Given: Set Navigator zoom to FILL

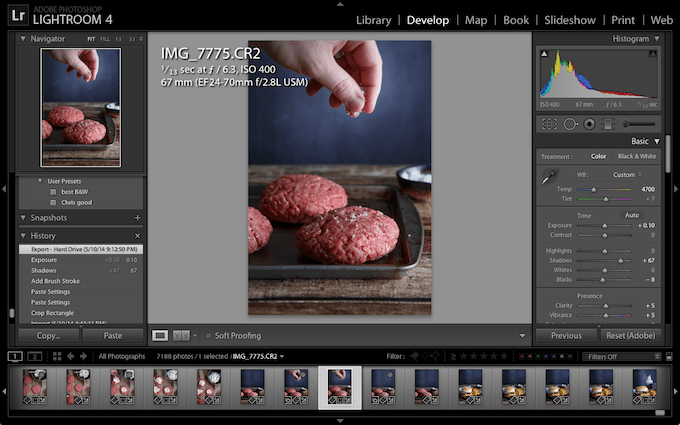Looking at the screenshot, I should tap(105, 39).
